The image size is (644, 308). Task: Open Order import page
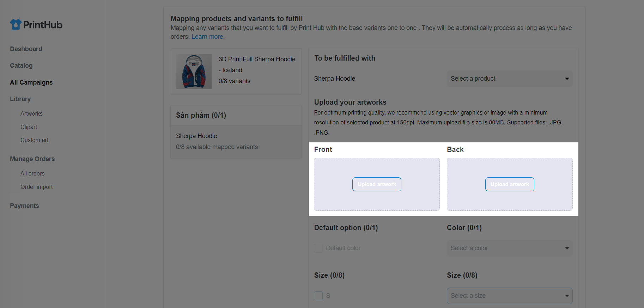[x=37, y=187]
